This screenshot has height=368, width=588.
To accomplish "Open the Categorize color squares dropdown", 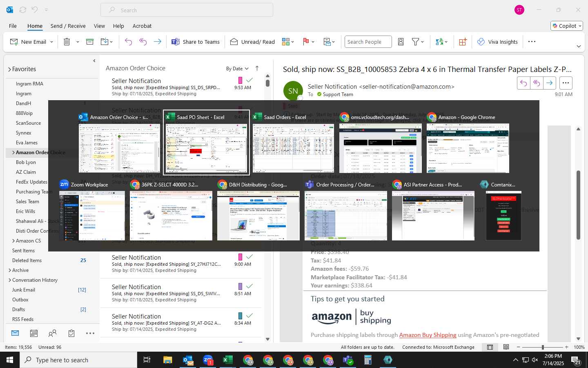I will tap(288, 42).
